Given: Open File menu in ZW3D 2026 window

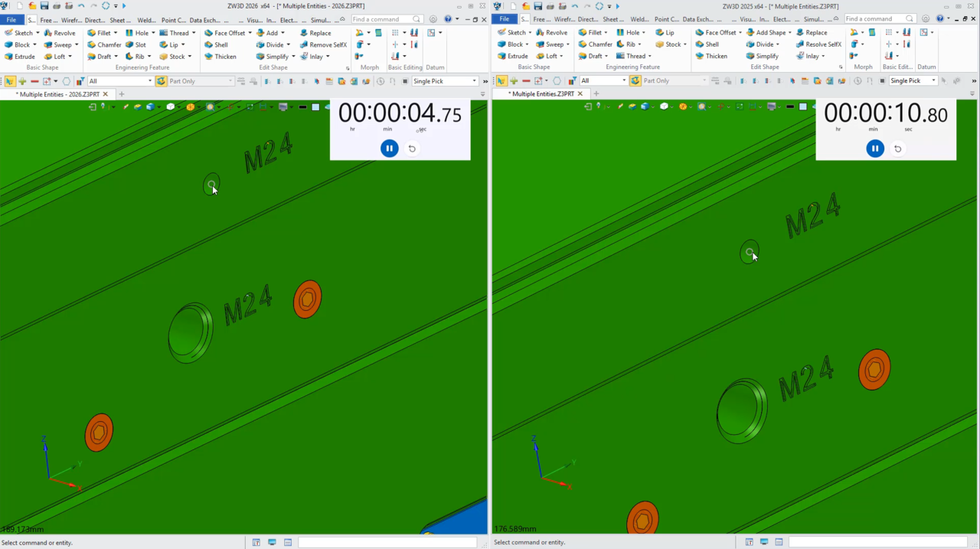Looking at the screenshot, I should [x=11, y=20].
